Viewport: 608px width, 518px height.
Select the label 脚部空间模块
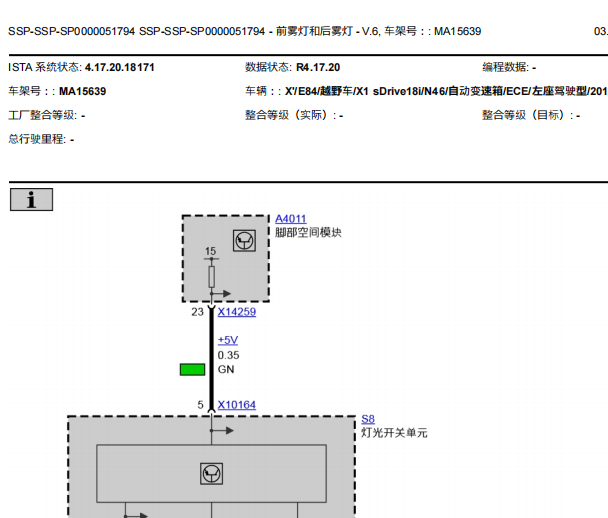[x=308, y=233]
